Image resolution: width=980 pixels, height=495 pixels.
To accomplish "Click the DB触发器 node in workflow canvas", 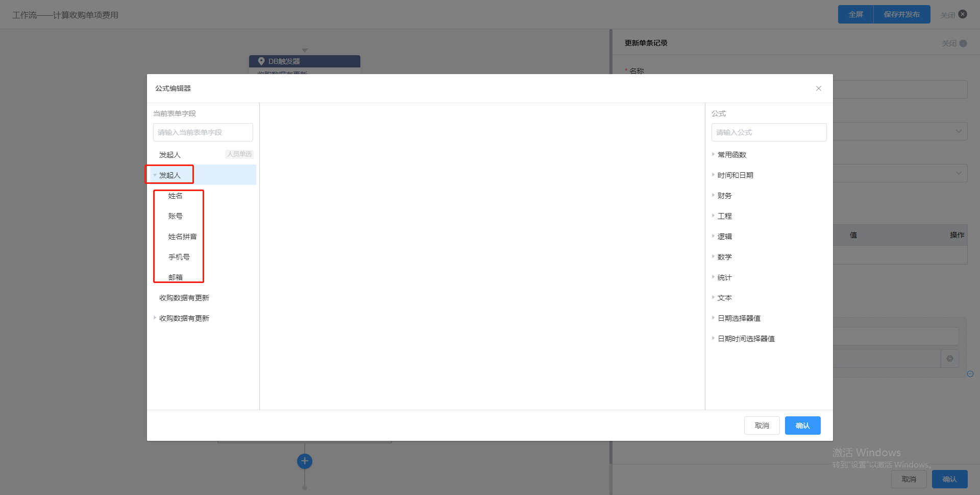I will pyautogui.click(x=305, y=61).
